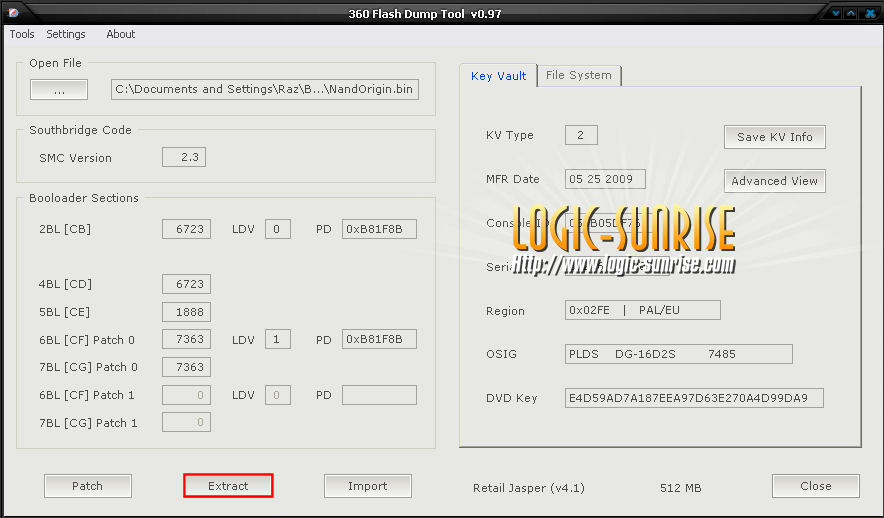Open the About menu
Image resolution: width=884 pixels, height=518 pixels.
coord(121,34)
